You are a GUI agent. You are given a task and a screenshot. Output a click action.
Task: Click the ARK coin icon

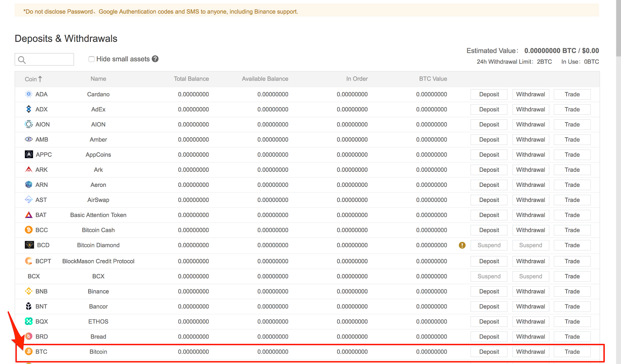pyautogui.click(x=29, y=170)
